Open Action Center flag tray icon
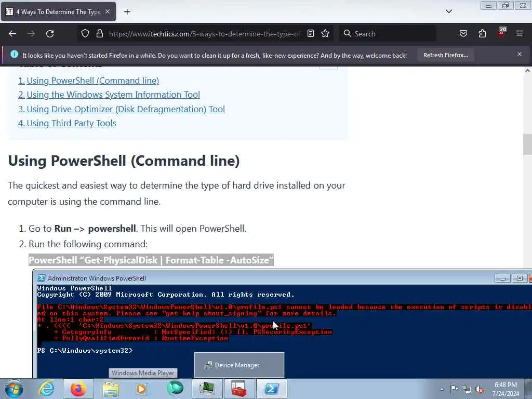The width and height of the screenshot is (532, 399). (x=454, y=389)
